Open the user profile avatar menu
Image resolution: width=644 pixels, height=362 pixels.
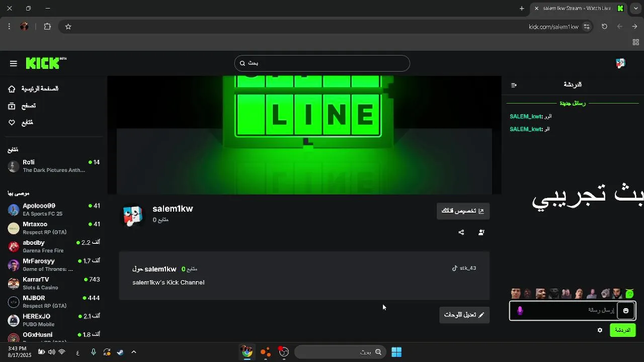[x=620, y=63]
